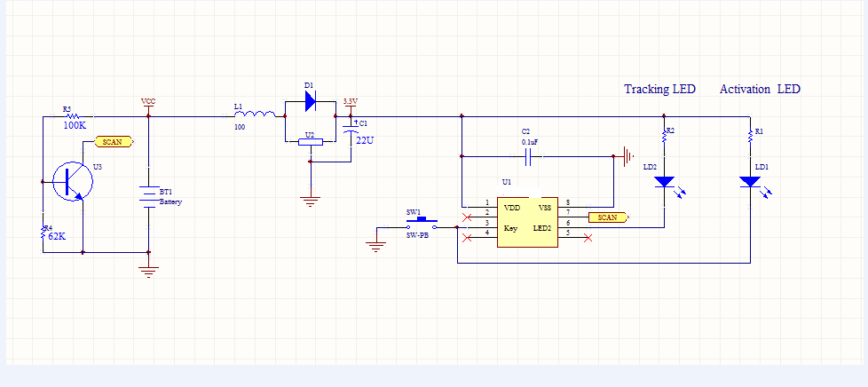Select the R4 62K resistor

(43, 233)
